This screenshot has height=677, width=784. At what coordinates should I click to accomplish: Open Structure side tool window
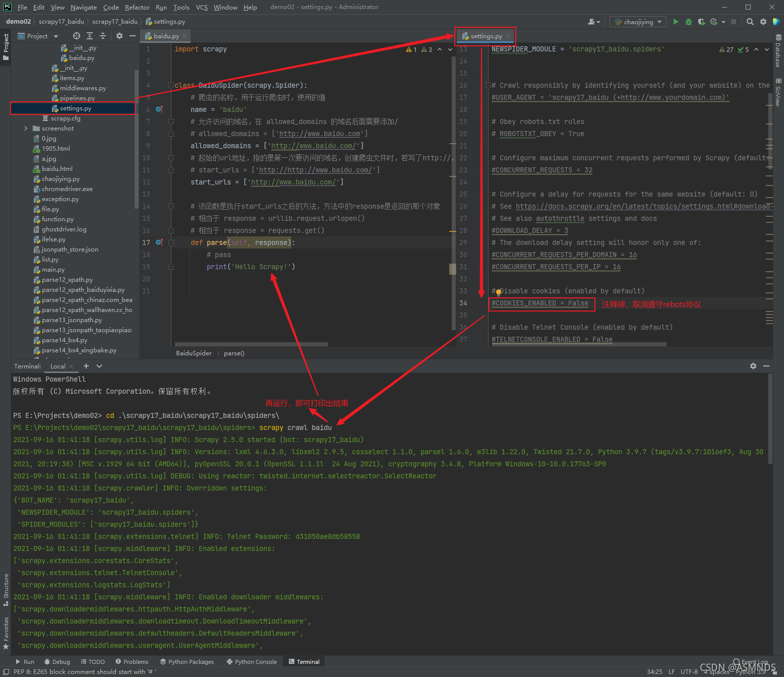coord(6,590)
